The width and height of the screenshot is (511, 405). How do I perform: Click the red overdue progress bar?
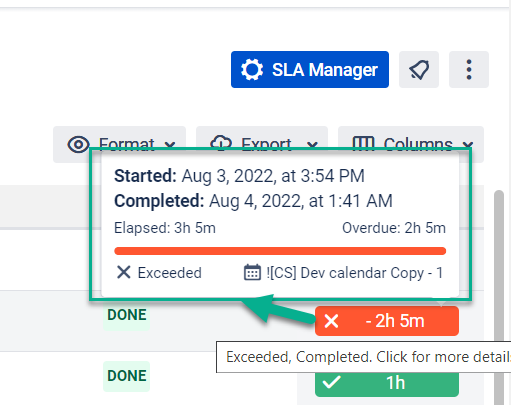(280, 251)
